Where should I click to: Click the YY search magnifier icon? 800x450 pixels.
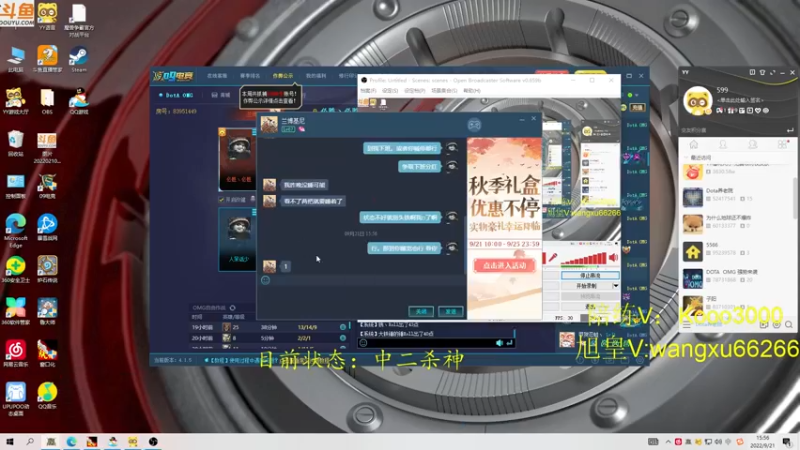point(789,325)
